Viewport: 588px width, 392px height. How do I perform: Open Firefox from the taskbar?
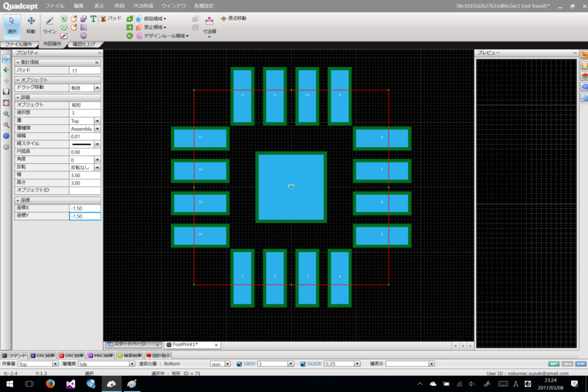(50, 384)
